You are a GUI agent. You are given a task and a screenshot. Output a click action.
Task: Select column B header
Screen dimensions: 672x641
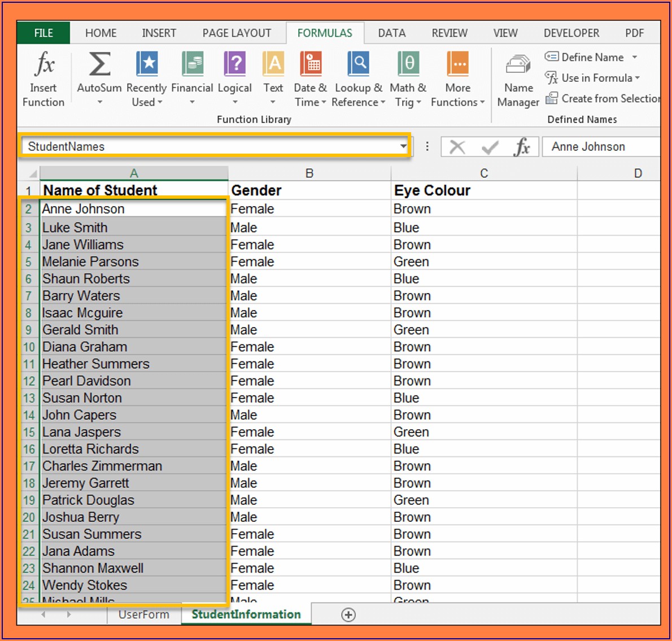309,173
